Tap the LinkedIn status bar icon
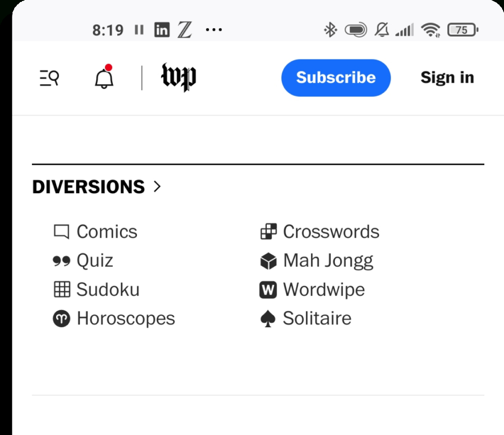Image resolution: width=504 pixels, height=435 pixels. point(161,30)
